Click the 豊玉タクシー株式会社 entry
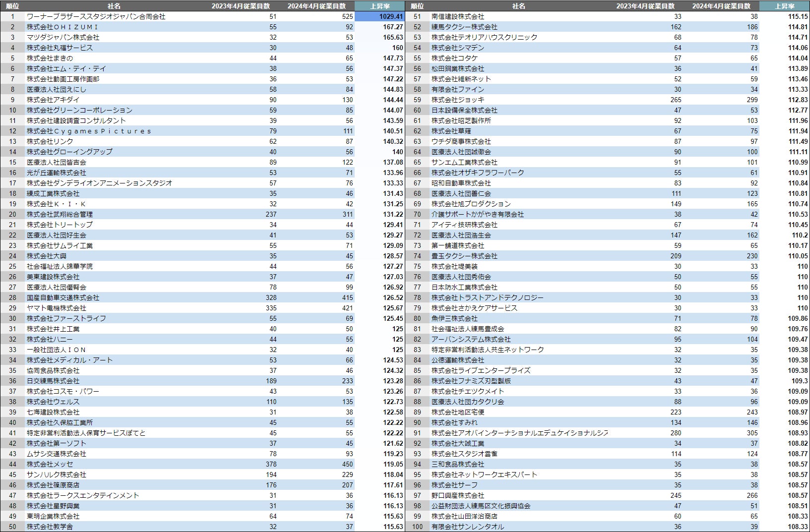Viewport: 810px width, 532px height. pos(464,256)
